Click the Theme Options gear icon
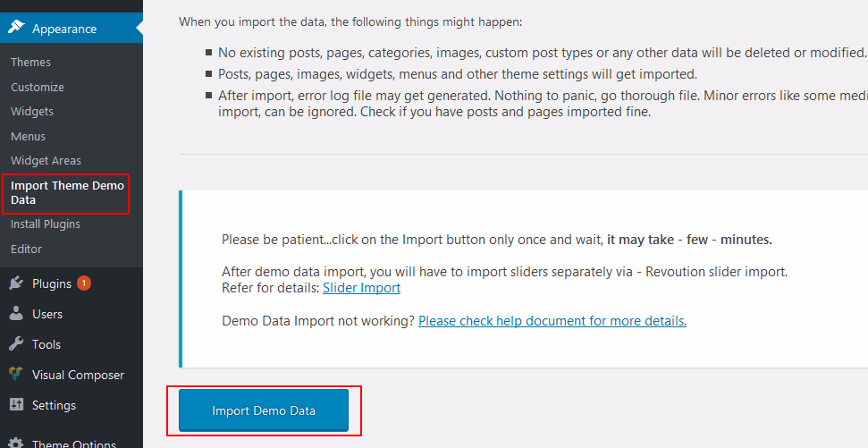Viewport: 868px width, 448px height. click(16, 442)
